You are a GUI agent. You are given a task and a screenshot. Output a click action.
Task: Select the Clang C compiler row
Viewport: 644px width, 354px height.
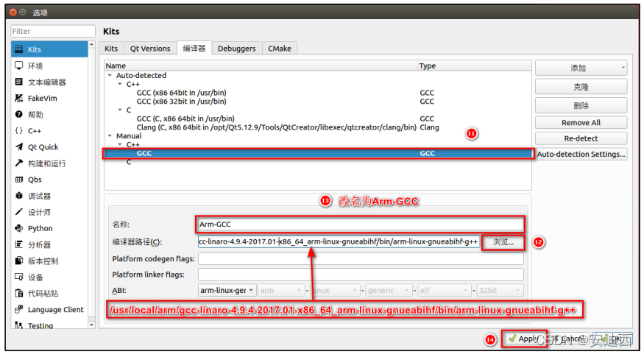[318, 127]
